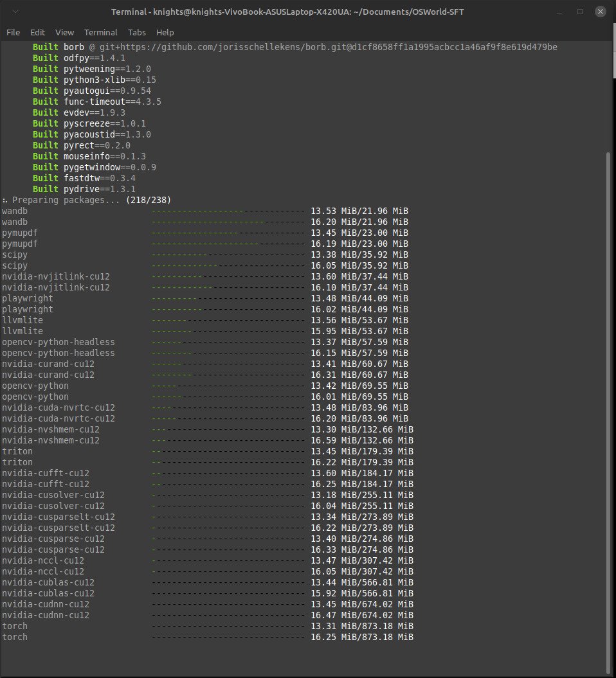Click the playwright row showing 13.48 MiB
This screenshot has height=678, width=616.
(205, 298)
